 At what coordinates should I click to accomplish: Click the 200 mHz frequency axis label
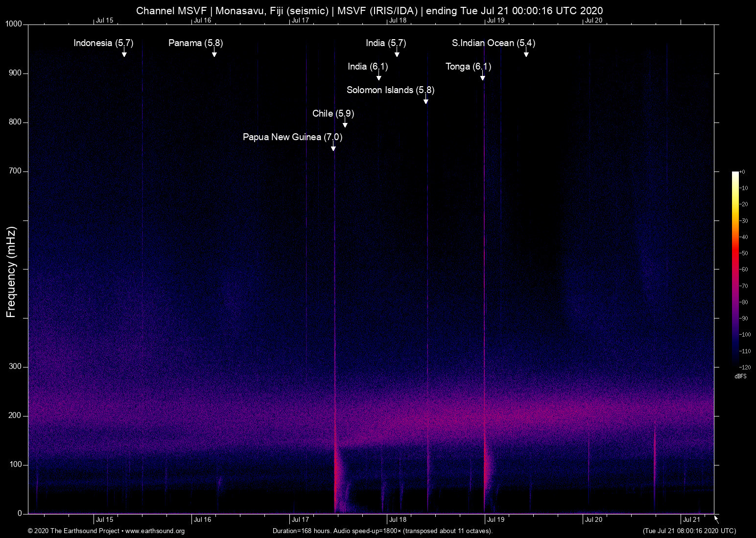(x=15, y=416)
